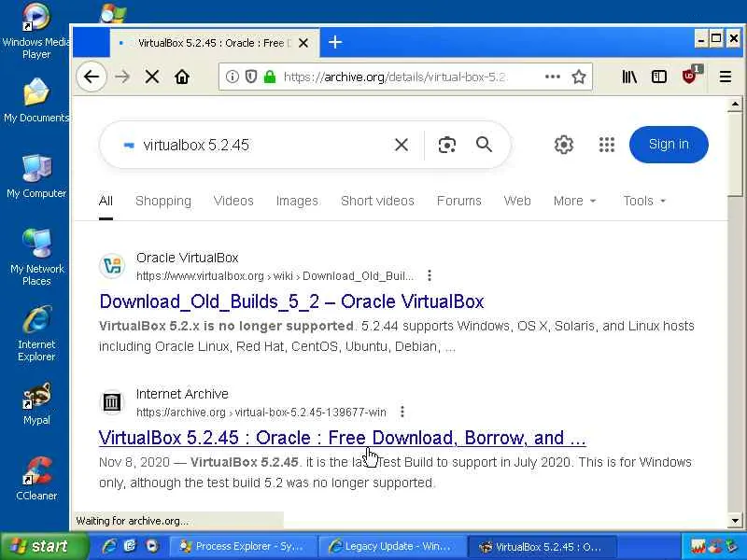747x560 pixels.
Task: Open the browser home page
Action: pos(182,77)
